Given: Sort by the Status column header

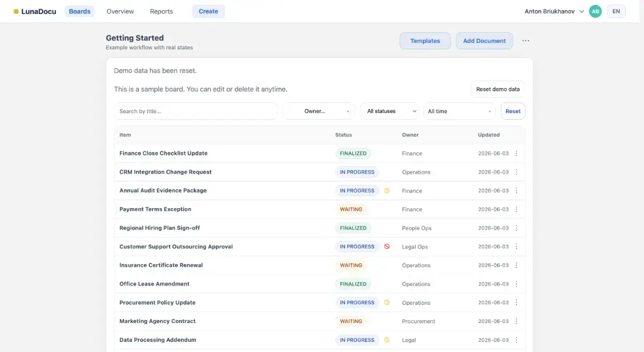Looking at the screenshot, I should click(x=343, y=135).
